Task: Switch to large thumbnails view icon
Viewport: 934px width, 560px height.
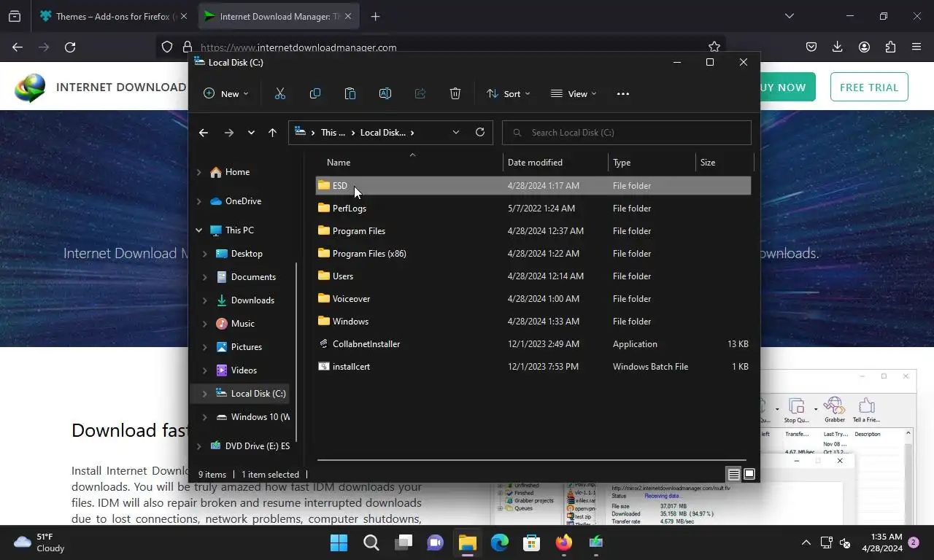Action: click(749, 474)
